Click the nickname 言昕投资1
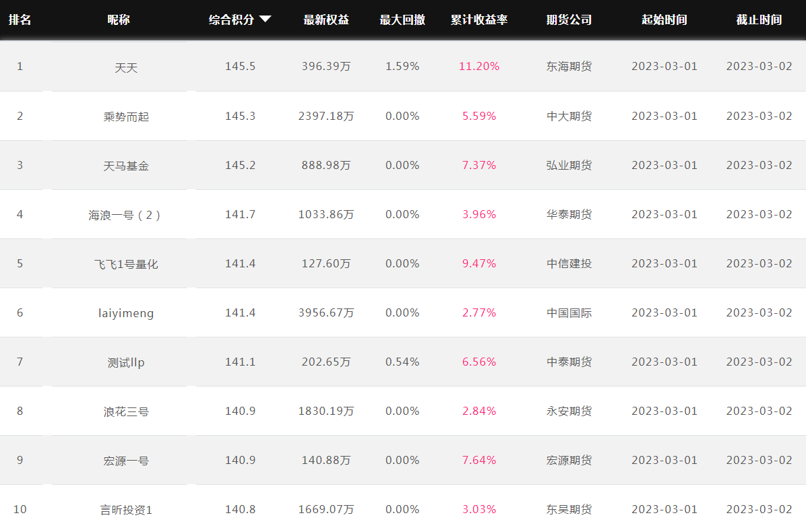 tap(126, 510)
